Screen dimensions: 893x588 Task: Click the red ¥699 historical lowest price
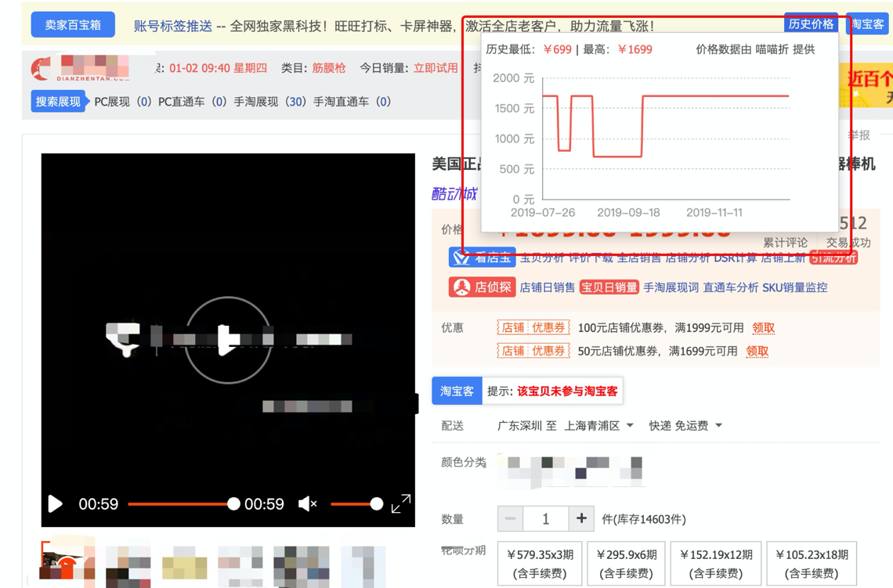click(558, 49)
